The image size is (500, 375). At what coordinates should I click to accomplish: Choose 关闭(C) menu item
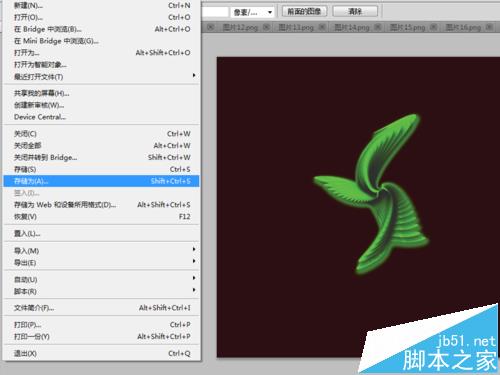pyautogui.click(x=101, y=134)
